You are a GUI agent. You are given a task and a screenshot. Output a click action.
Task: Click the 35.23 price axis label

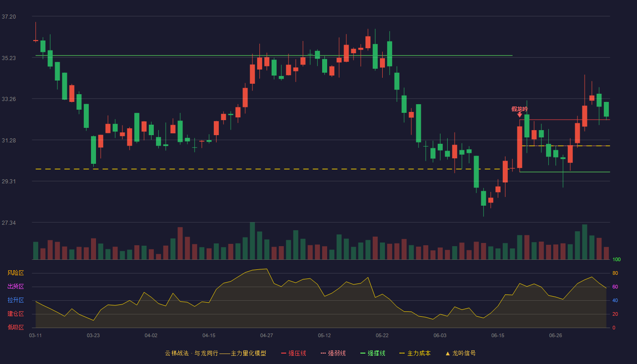[x=9, y=58]
